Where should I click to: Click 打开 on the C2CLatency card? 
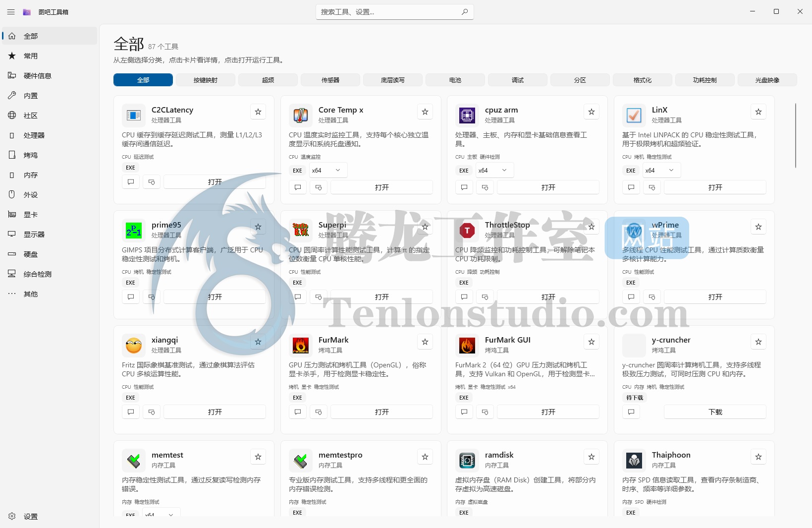[x=215, y=182]
